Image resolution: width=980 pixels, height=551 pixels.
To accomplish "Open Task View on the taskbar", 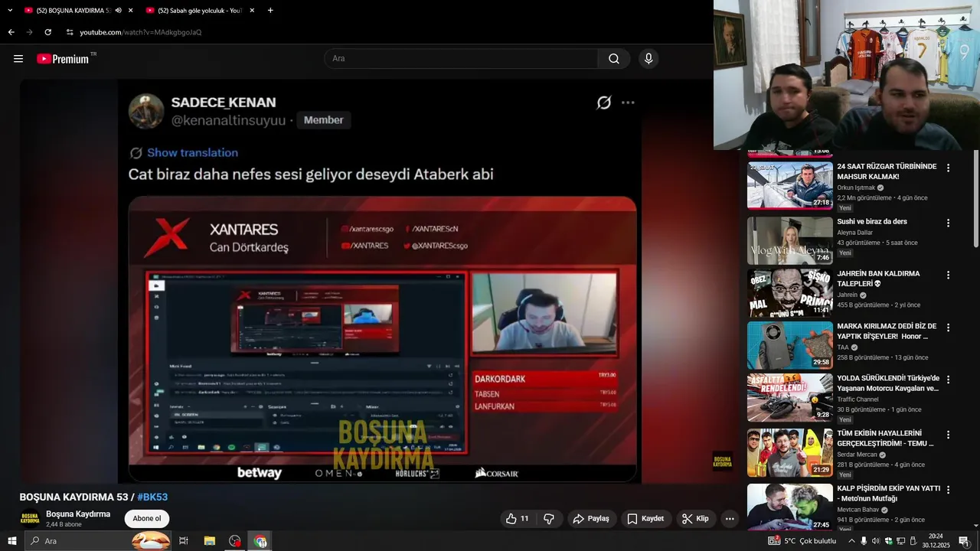I will (184, 541).
